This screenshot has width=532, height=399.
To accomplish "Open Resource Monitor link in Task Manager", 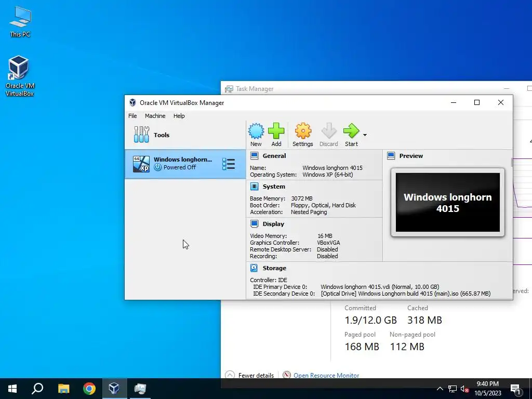I will (x=326, y=375).
